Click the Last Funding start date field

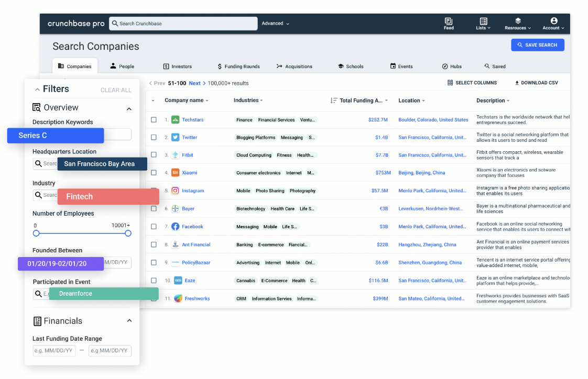pos(55,351)
